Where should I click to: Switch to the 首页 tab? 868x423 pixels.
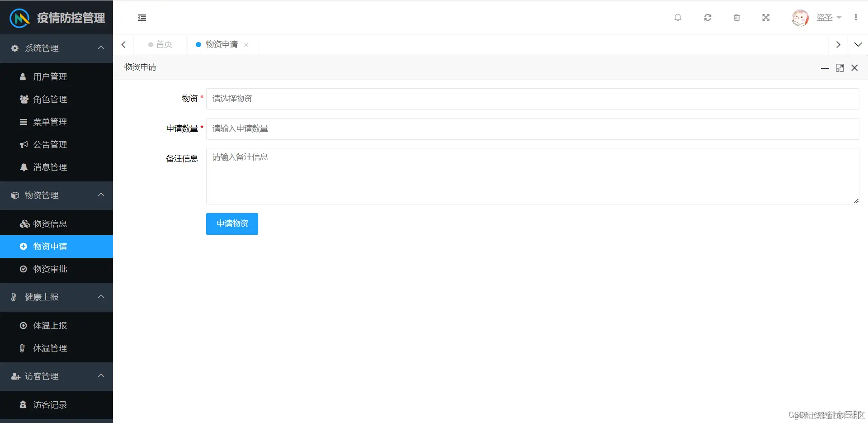160,44
